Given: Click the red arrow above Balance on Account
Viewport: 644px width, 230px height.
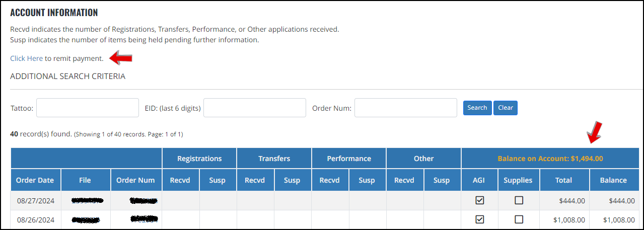Looking at the screenshot, I should click(x=595, y=132).
